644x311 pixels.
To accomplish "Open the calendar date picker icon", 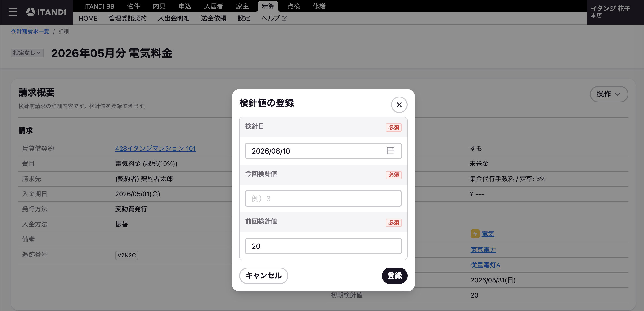I will 390,151.
